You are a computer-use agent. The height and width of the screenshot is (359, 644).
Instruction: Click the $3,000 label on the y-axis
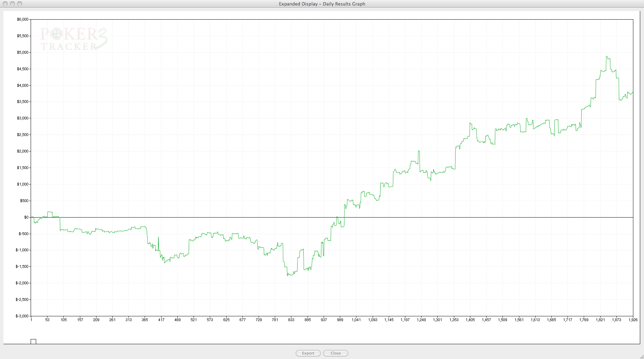[x=23, y=118]
